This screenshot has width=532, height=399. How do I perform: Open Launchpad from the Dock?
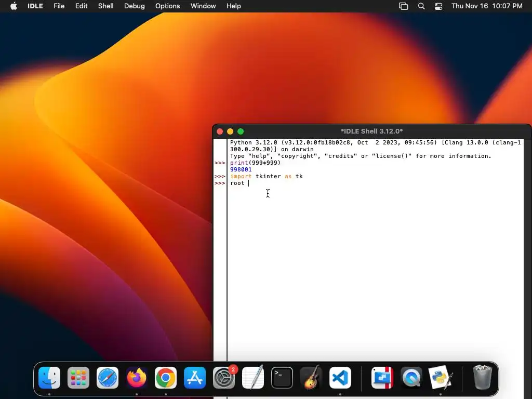pyautogui.click(x=78, y=378)
